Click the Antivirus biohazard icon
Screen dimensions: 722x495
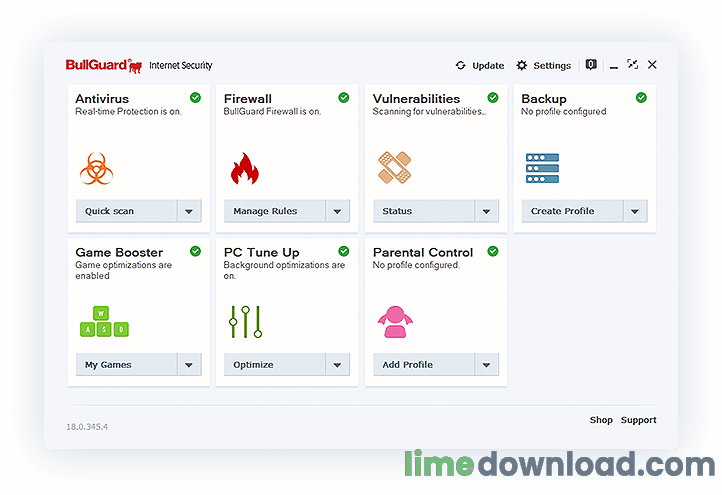[x=97, y=168]
